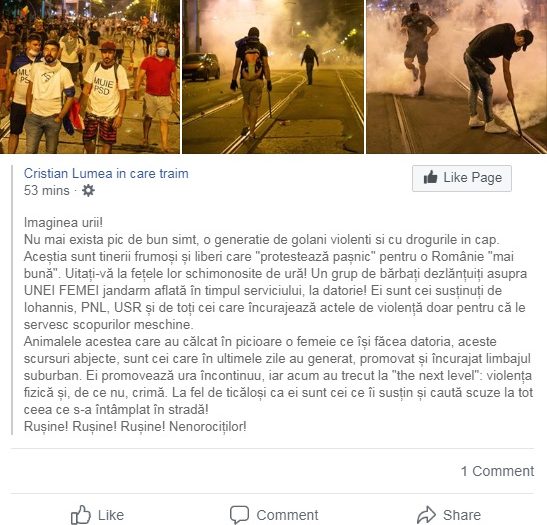Viewport: 547px width, 525px height.
Task: Click the thumbs-up icon inside Like Page button
Action: [430, 177]
